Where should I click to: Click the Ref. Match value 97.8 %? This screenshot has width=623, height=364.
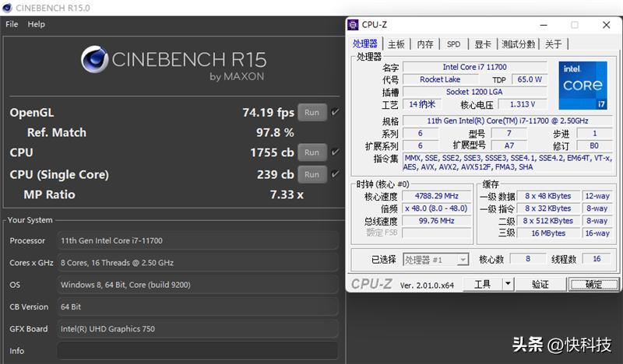pos(275,132)
